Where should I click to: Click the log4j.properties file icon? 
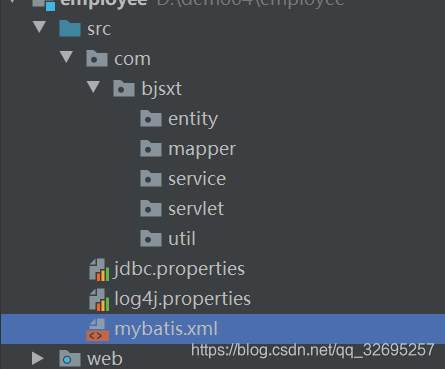[99, 299]
